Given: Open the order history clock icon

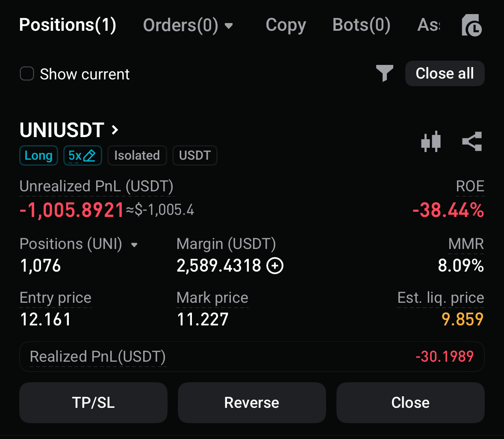Looking at the screenshot, I should (472, 26).
